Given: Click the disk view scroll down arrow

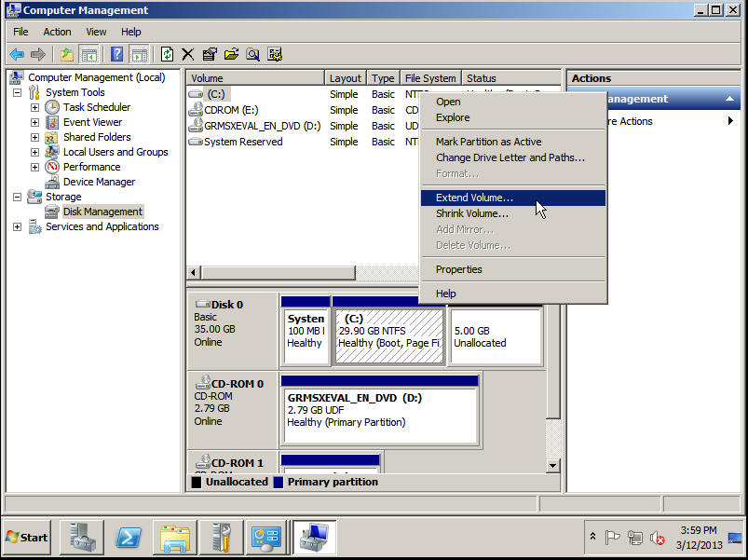Looking at the screenshot, I should [x=553, y=466].
